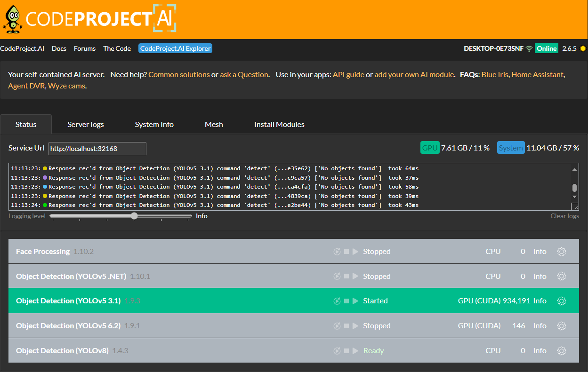The height and width of the screenshot is (372, 588).
Task: Click the YOLOv8 Ready status text
Action: 373,351
